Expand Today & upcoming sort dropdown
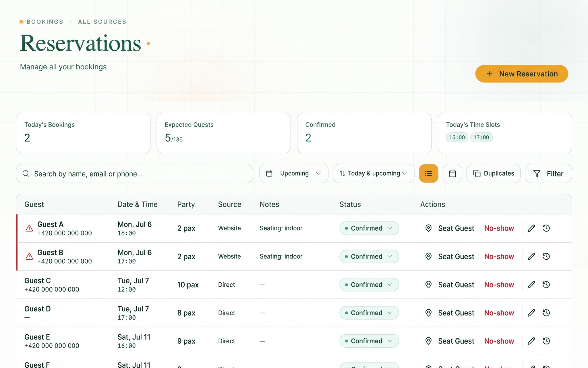This screenshot has height=368, width=588. coord(373,173)
